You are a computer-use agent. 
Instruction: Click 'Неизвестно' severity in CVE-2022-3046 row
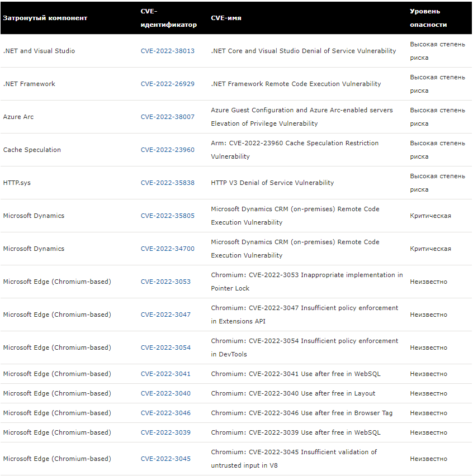429,413
